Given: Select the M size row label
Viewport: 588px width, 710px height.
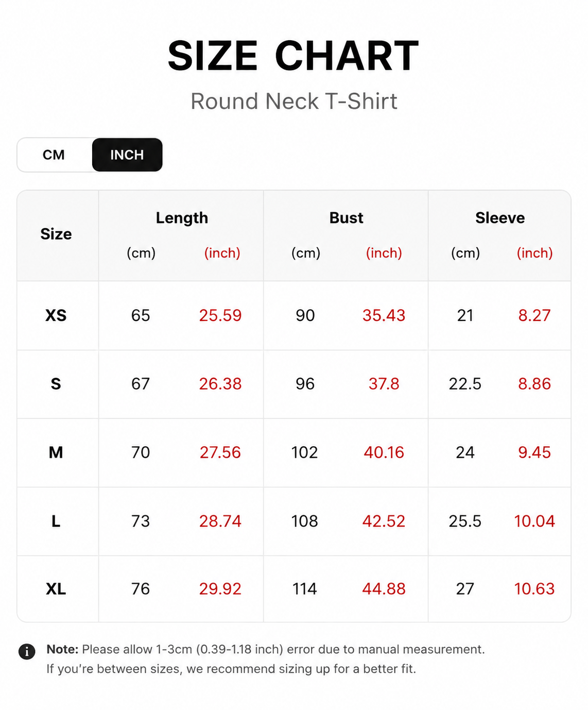Looking at the screenshot, I should pos(56,452).
